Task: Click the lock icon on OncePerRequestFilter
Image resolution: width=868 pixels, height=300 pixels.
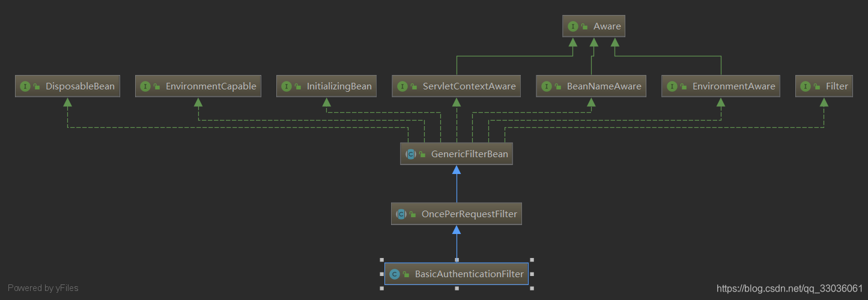Action: point(413,214)
